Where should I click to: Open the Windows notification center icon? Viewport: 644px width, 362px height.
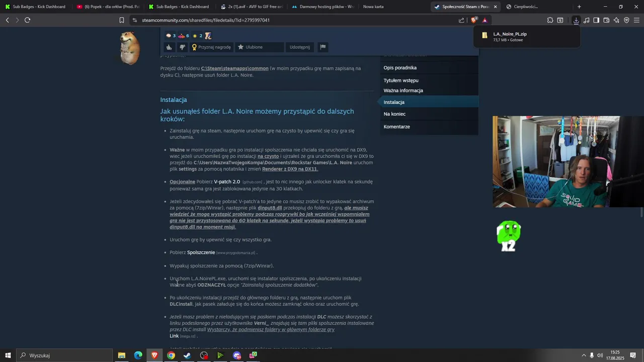click(633, 355)
